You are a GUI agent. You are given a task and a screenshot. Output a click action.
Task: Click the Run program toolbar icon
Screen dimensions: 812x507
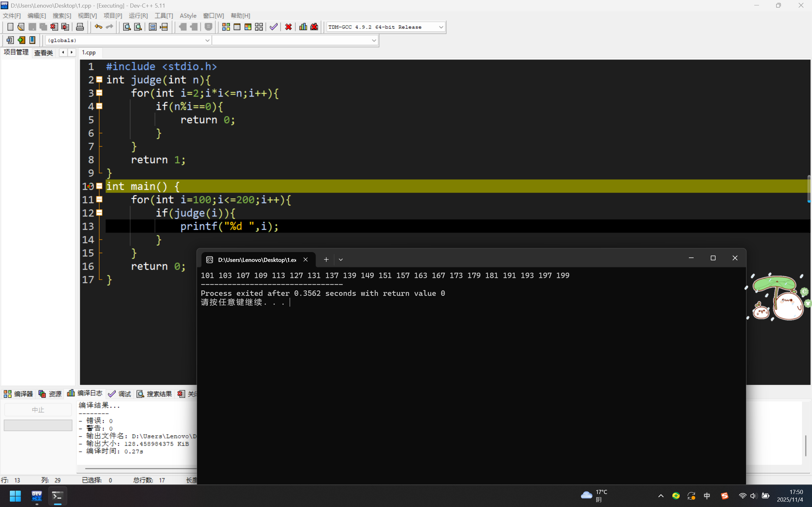pyautogui.click(x=237, y=27)
